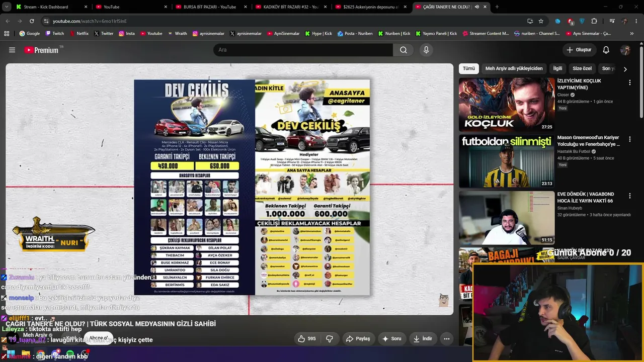The image size is (644, 362).
Task: Open EVE DÖNDÜK VAGABOND HOCA thumbnail
Action: click(507, 218)
